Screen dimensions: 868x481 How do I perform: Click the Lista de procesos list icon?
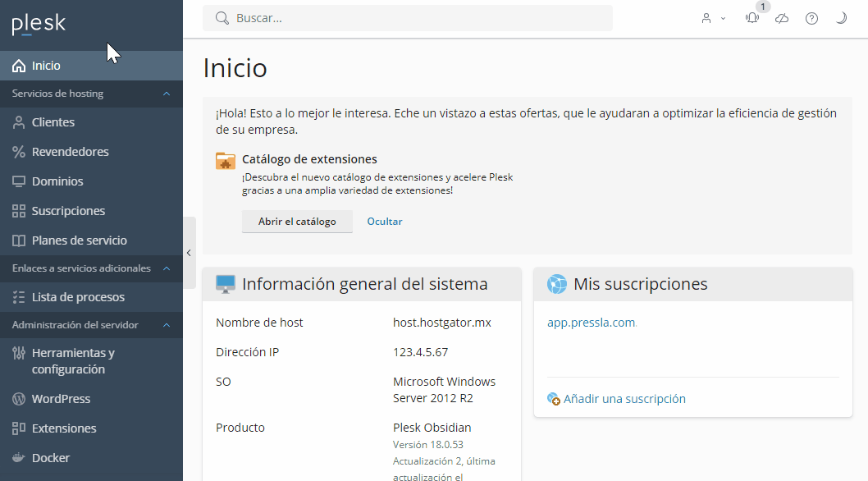pos(19,297)
